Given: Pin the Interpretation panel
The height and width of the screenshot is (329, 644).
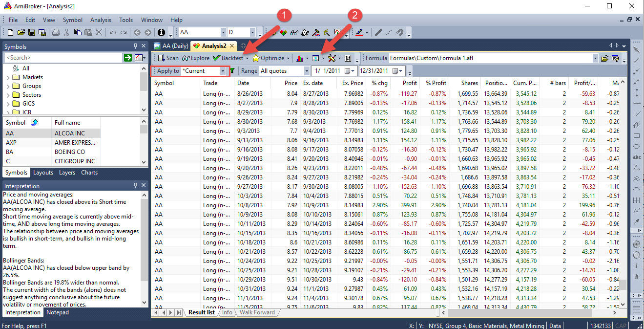Looking at the screenshot, I should pyautogui.click(x=135, y=186).
